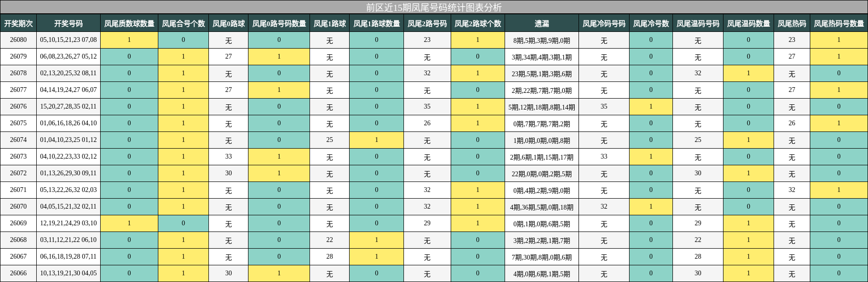Click omission cell 7期,30期,8期,0期,6期
The height and width of the screenshot is (282, 868).
click(542, 257)
